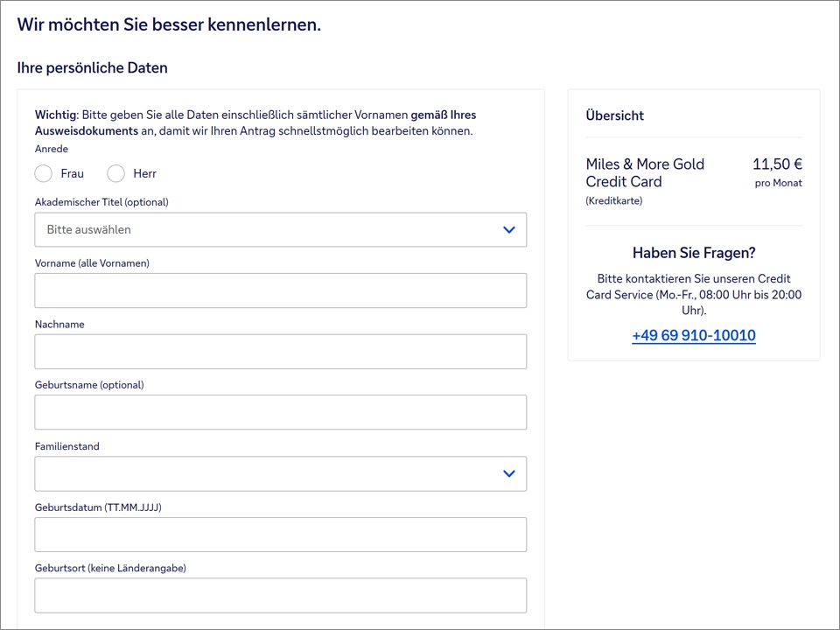This screenshot has width=840, height=630.
Task: Click into the Nachname text field
Action: click(x=280, y=352)
